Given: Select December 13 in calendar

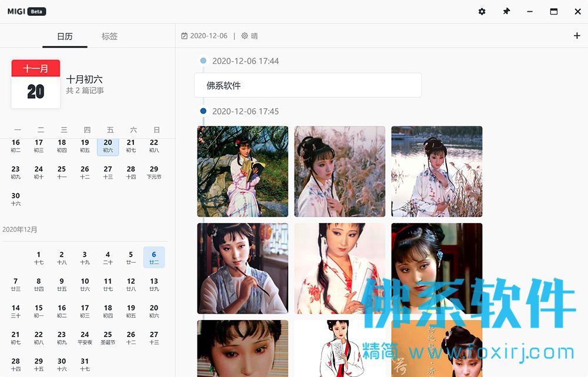Looking at the screenshot, I should pos(154,284).
